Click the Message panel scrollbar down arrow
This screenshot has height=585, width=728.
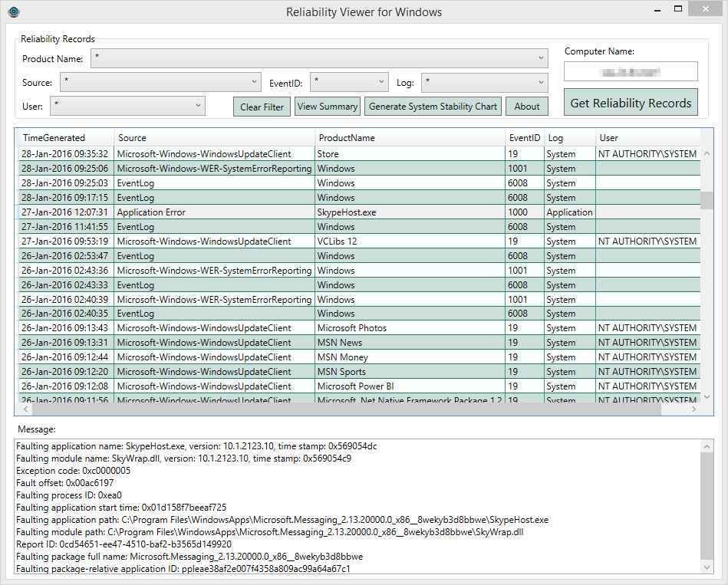tap(707, 567)
